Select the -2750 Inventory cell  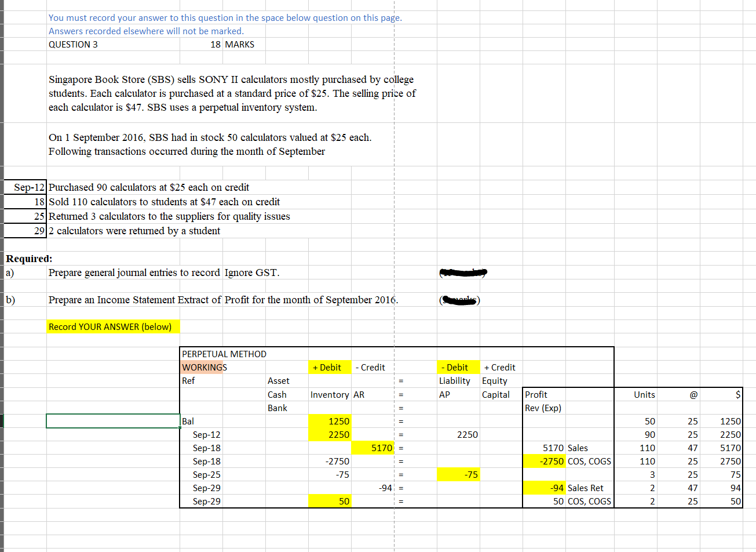[x=337, y=462]
